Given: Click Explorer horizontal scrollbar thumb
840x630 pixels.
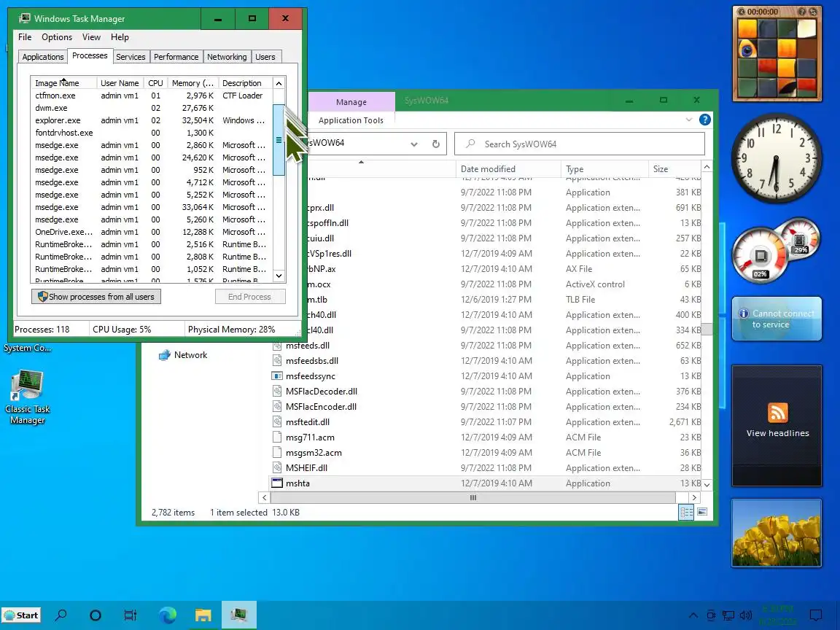Looking at the screenshot, I should coord(473,498).
